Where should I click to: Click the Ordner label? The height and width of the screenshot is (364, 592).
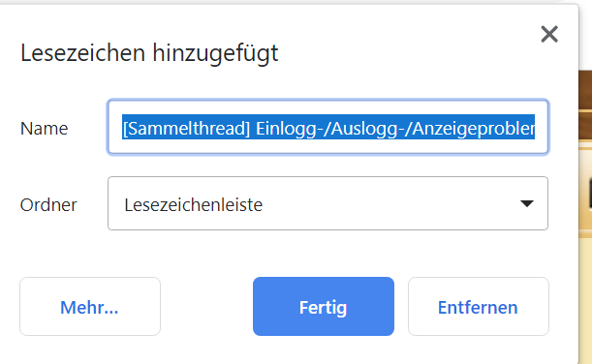coord(48,205)
